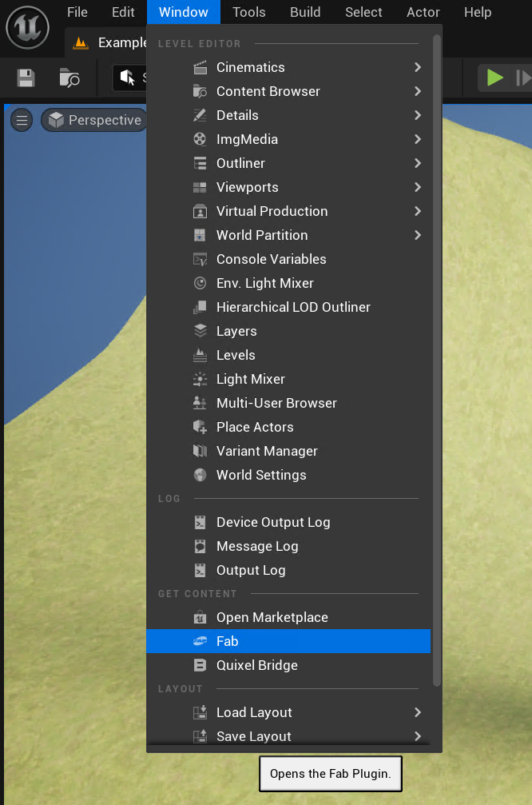Open the Actor menu
The image size is (532, 805).
pyautogui.click(x=423, y=12)
